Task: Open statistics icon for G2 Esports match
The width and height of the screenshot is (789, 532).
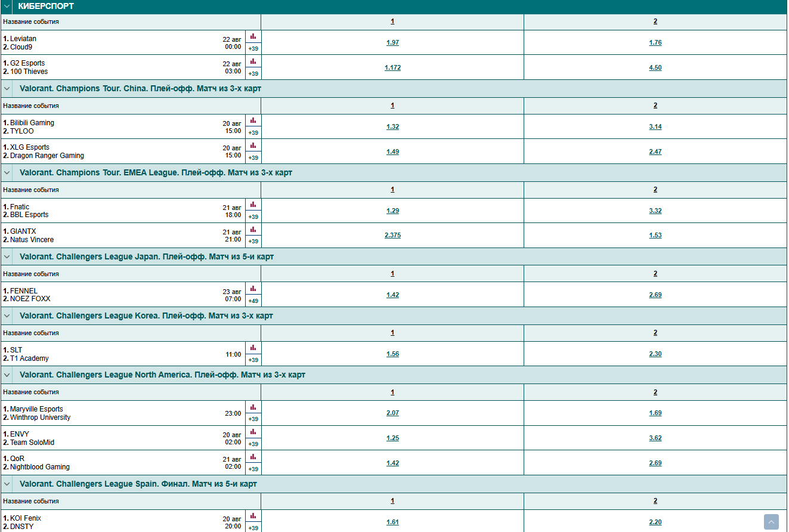Action: (x=253, y=61)
